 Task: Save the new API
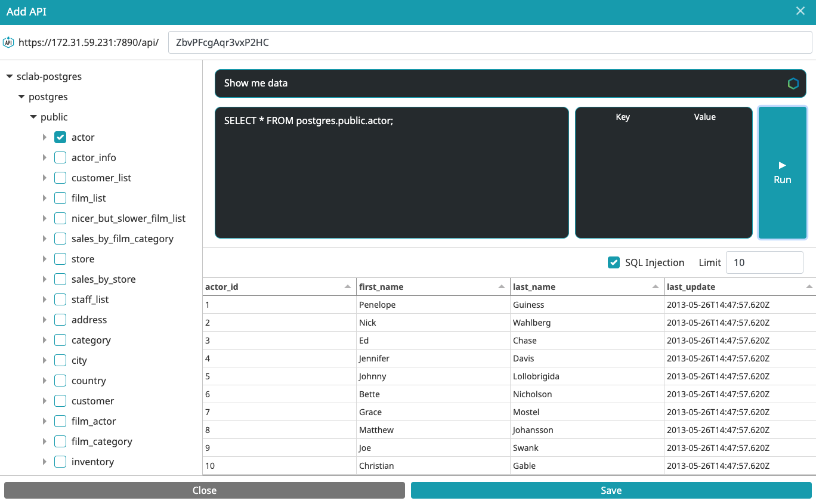pyautogui.click(x=611, y=490)
